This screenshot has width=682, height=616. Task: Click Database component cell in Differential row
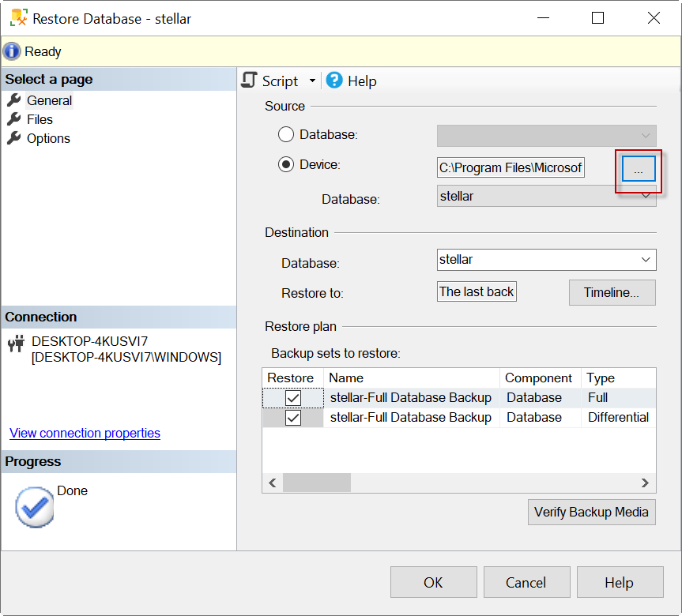pos(541,417)
